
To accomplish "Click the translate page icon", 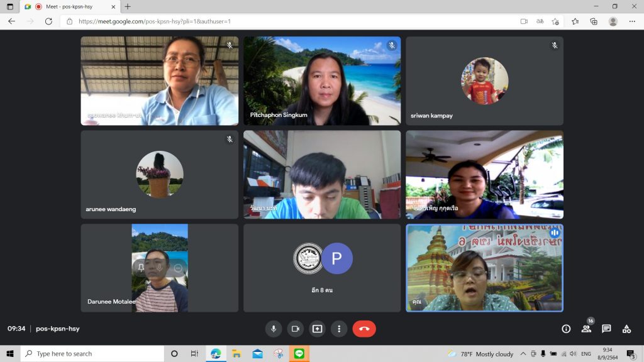I will click(x=540, y=21).
